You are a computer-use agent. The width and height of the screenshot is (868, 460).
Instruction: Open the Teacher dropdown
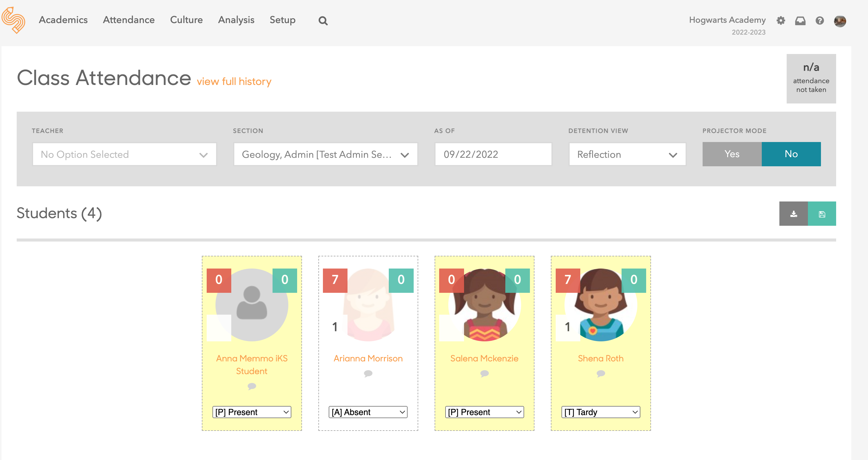pyautogui.click(x=124, y=154)
